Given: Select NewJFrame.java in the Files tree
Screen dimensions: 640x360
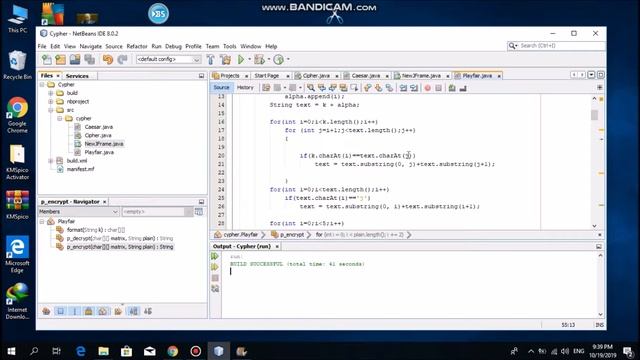Looking at the screenshot, I should [104, 144].
